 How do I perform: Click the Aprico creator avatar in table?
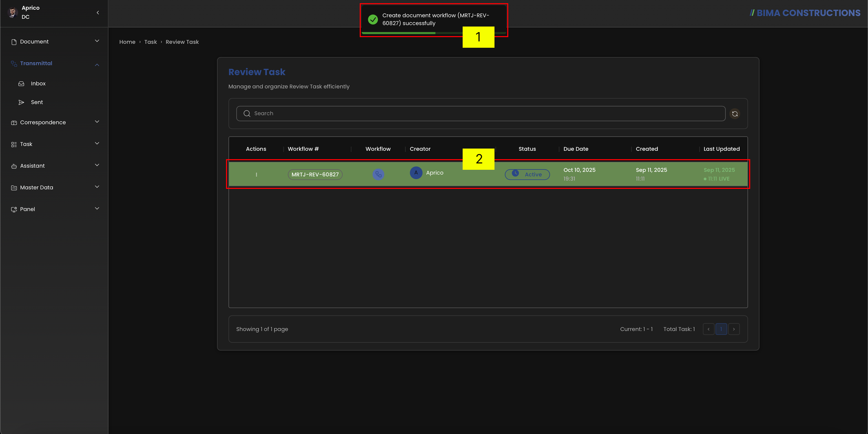point(416,172)
